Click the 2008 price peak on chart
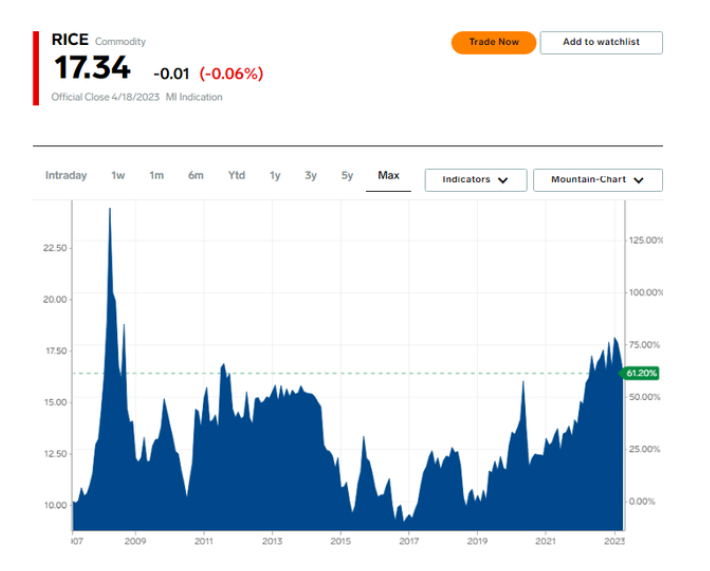The image size is (710, 571). click(110, 210)
